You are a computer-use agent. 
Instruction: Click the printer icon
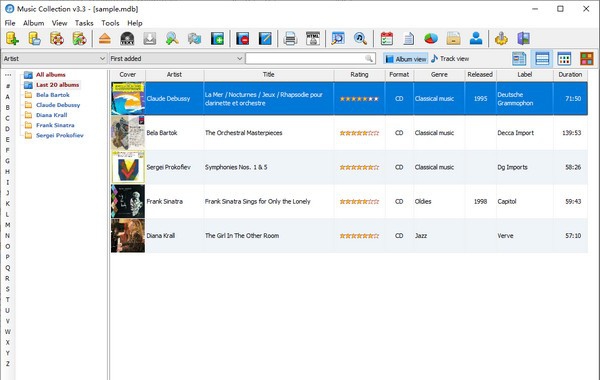pyautogui.click(x=290, y=39)
